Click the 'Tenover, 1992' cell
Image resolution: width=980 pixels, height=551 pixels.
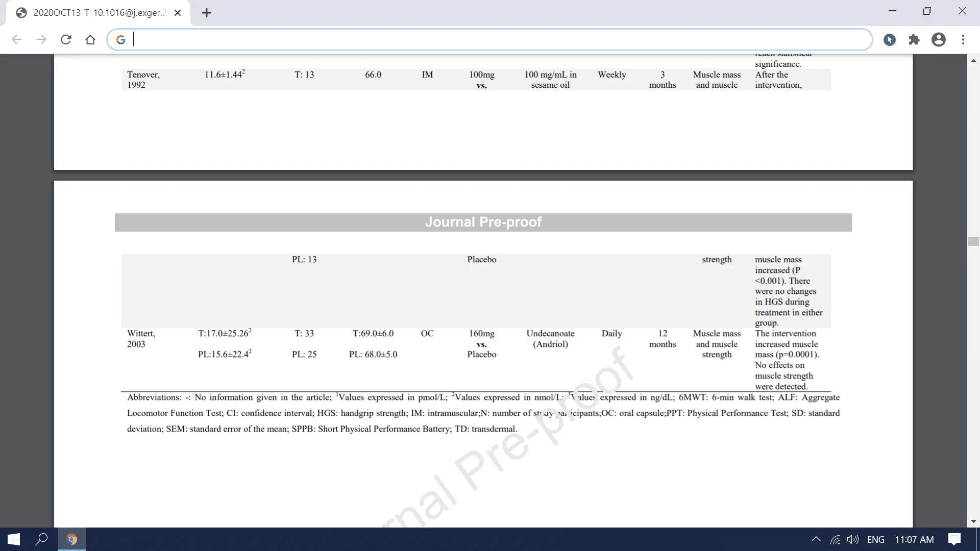(143, 80)
